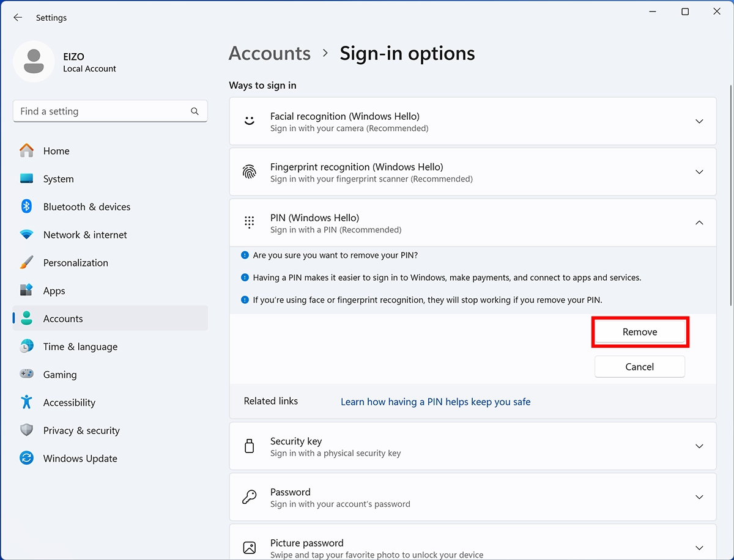Click the Windows Update refresh icon
The width and height of the screenshot is (734, 560).
coord(26,459)
